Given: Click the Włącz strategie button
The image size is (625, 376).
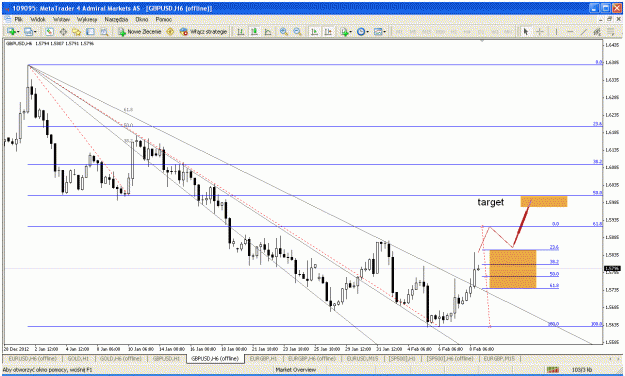Looking at the screenshot, I should point(203,31).
